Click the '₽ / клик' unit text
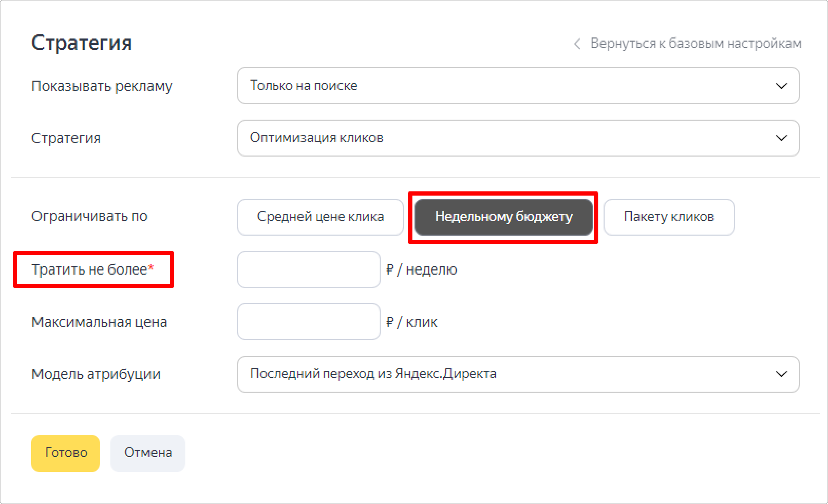 tap(412, 322)
